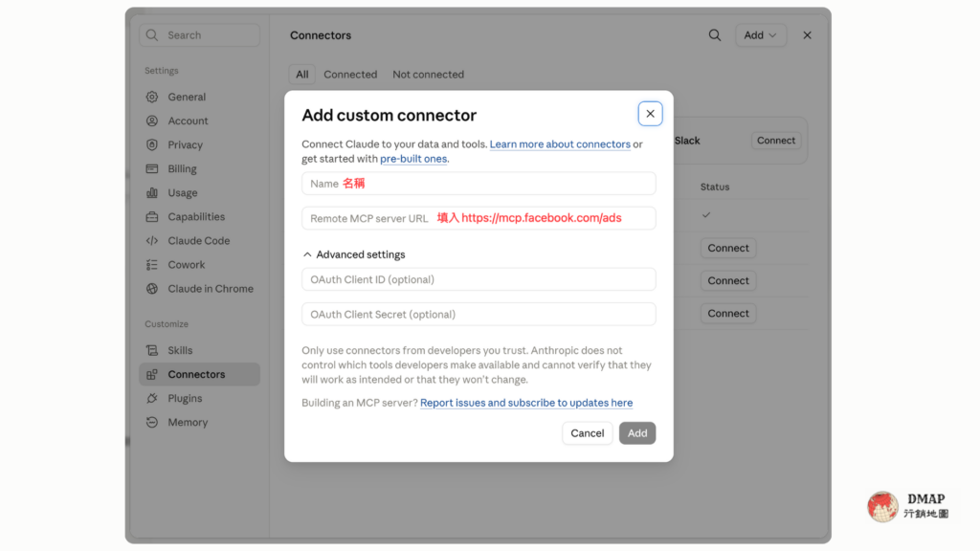This screenshot has width=980, height=551.
Task: Open Capabilities settings
Action: [x=199, y=217]
